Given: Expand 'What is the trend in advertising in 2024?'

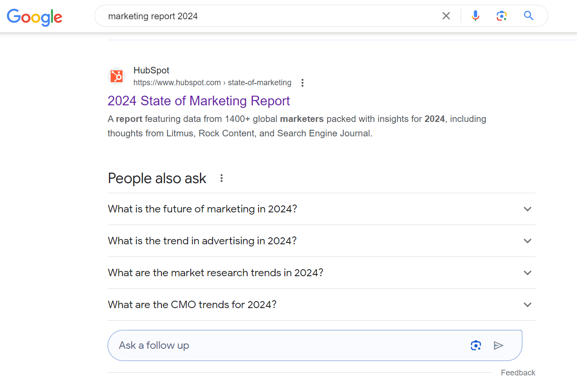Looking at the screenshot, I should (322, 241).
